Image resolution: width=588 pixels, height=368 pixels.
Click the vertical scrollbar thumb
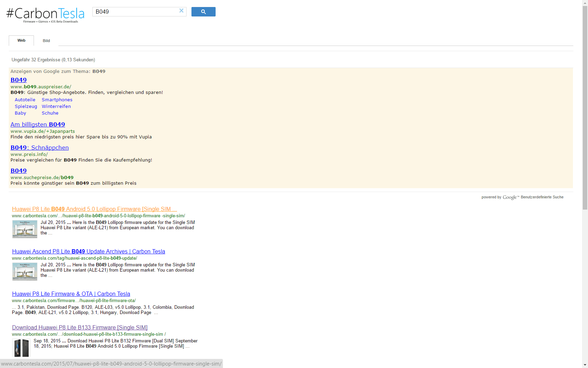click(x=585, y=108)
